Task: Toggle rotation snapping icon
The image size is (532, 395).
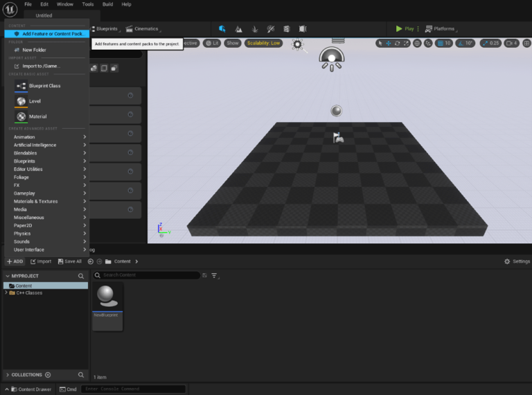Action: [x=461, y=43]
